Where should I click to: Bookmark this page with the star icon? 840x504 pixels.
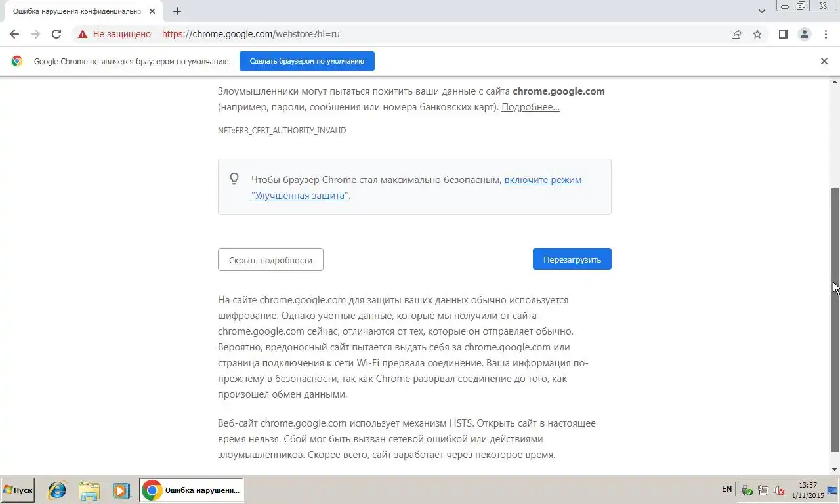(757, 34)
